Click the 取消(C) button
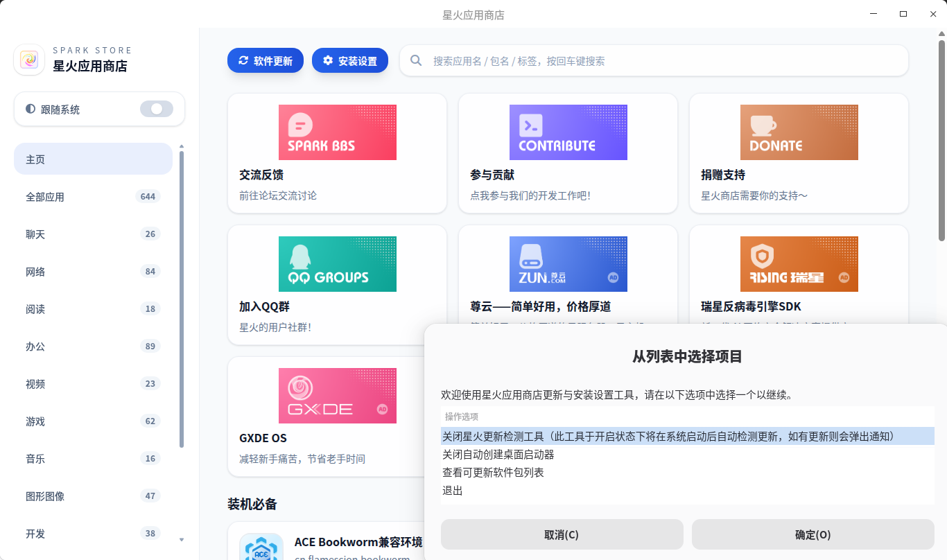Screen dimensions: 947x560 click(x=562, y=534)
